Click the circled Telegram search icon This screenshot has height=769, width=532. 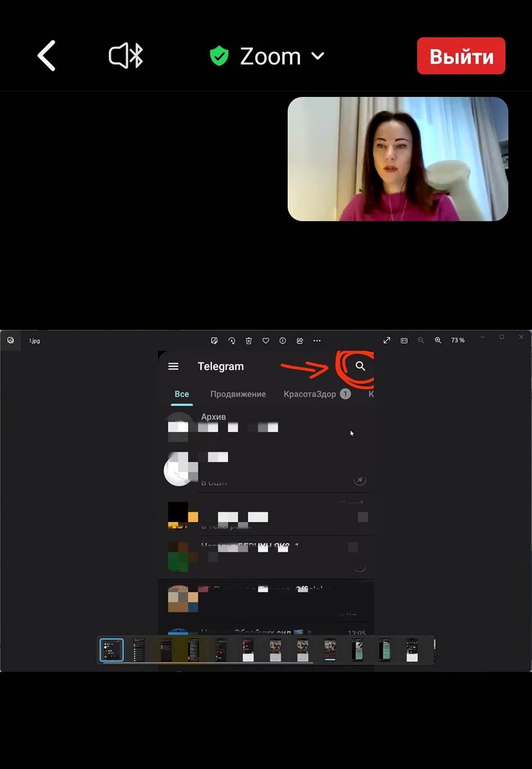360,366
